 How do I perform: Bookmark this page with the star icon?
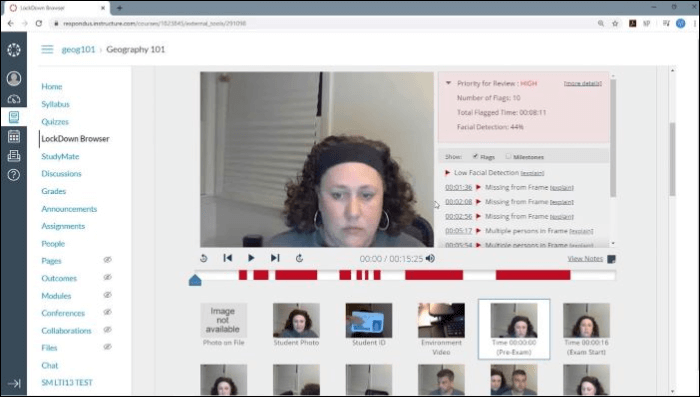(615, 23)
